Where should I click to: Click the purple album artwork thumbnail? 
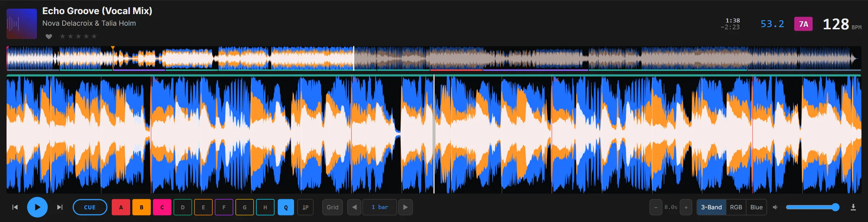click(x=22, y=24)
